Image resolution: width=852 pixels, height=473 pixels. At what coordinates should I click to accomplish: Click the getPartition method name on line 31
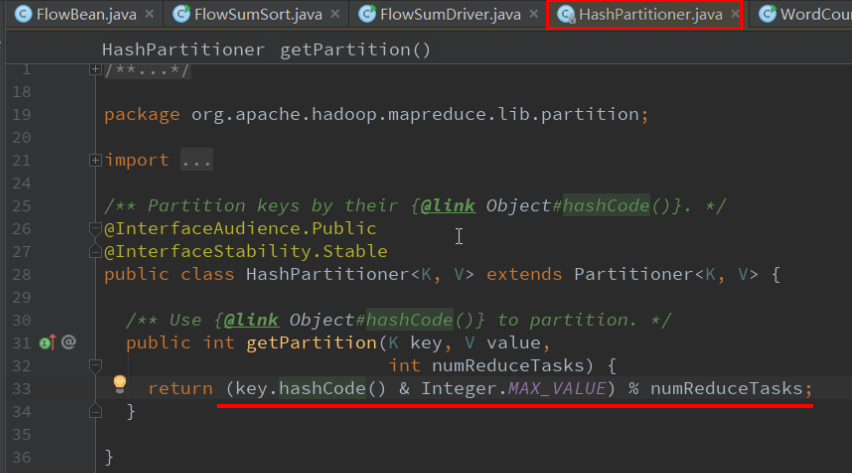pyautogui.click(x=311, y=343)
